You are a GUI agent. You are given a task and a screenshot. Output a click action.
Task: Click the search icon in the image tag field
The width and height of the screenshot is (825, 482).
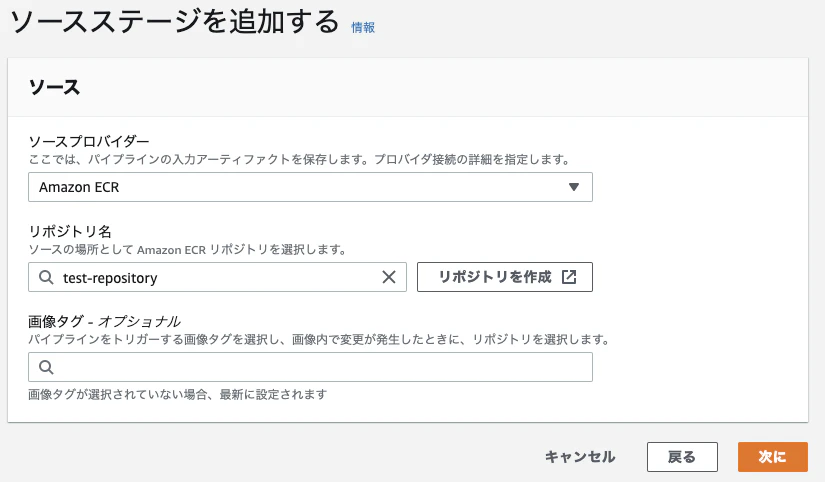click(x=46, y=367)
